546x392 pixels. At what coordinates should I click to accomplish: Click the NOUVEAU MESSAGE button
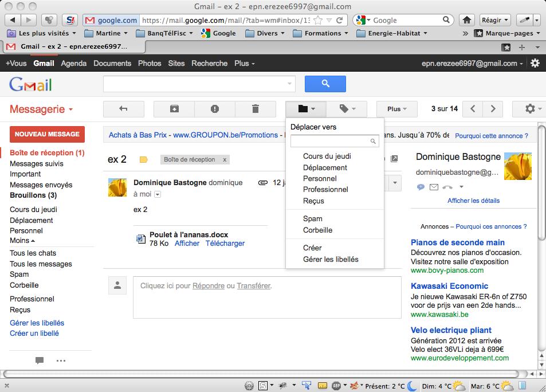[x=47, y=134]
